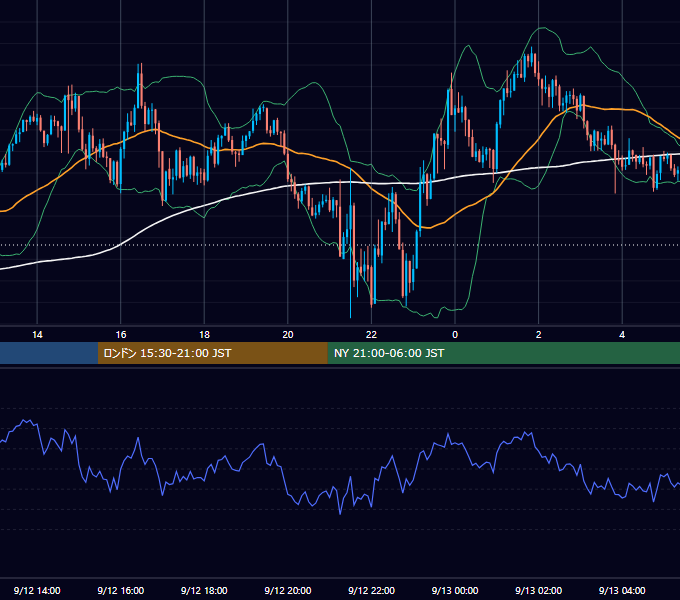Select the 22 hour label on chart axis
Viewport: 680px width, 600px height.
pos(371,335)
